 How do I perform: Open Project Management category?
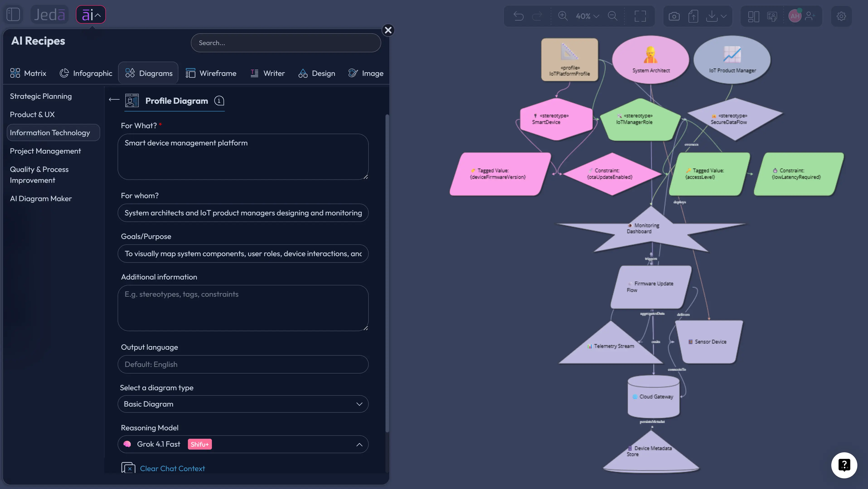click(x=45, y=151)
